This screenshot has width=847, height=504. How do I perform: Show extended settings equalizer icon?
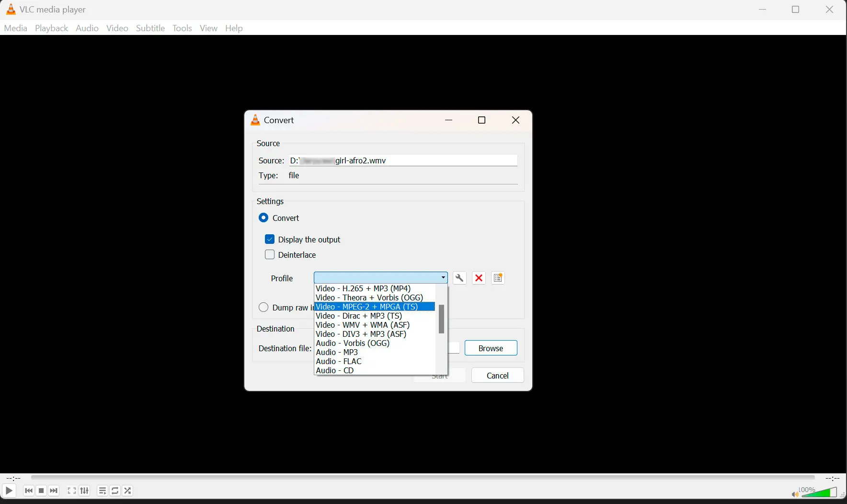[x=84, y=491]
